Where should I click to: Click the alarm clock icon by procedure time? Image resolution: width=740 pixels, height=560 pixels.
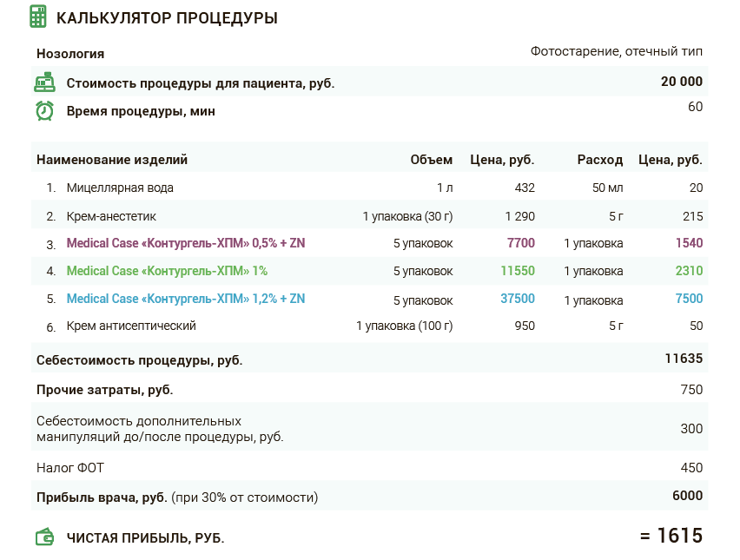pyautogui.click(x=45, y=111)
